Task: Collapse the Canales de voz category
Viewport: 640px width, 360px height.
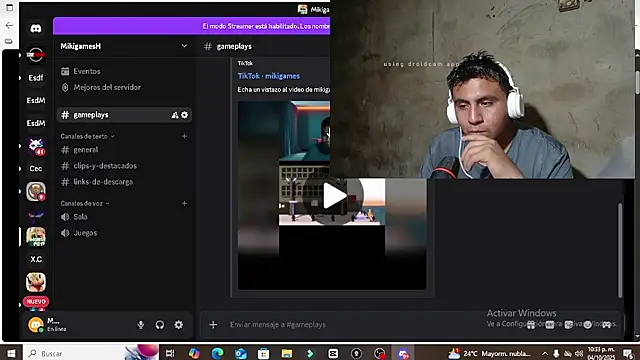Action: [x=85, y=203]
